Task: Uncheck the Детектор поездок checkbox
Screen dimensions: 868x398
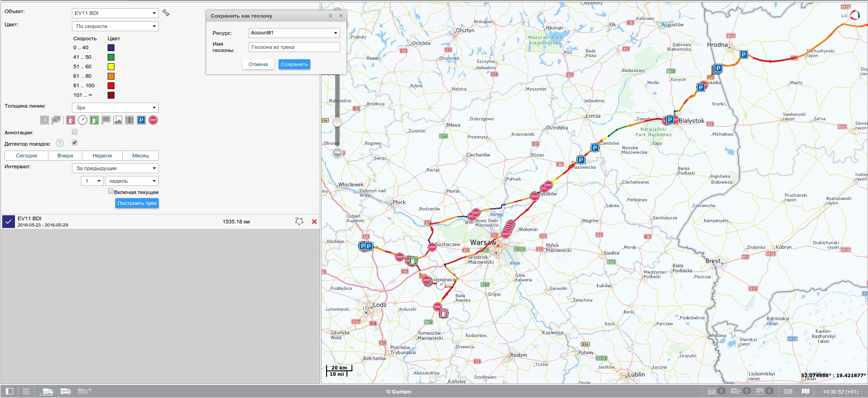Action: click(x=75, y=143)
